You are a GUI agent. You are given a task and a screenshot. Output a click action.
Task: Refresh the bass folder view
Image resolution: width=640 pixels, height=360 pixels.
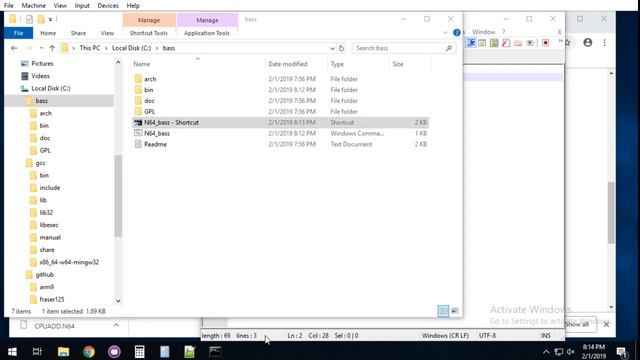click(x=342, y=48)
